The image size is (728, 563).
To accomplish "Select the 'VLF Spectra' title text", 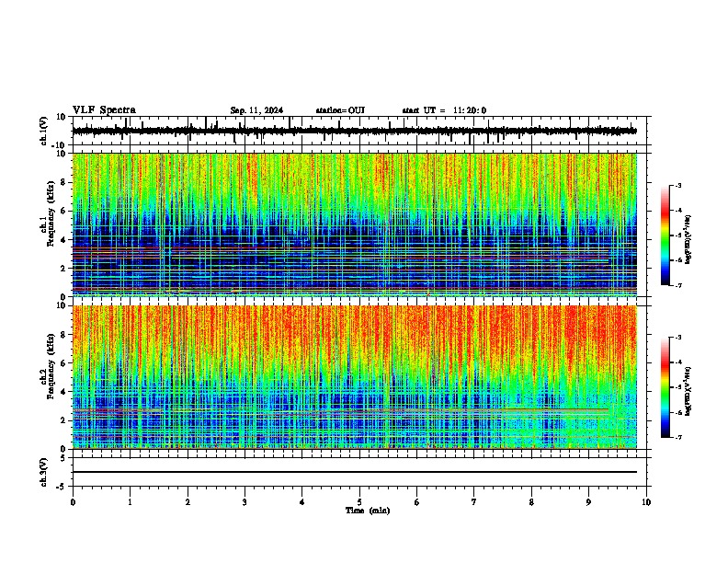I will click(x=104, y=110).
